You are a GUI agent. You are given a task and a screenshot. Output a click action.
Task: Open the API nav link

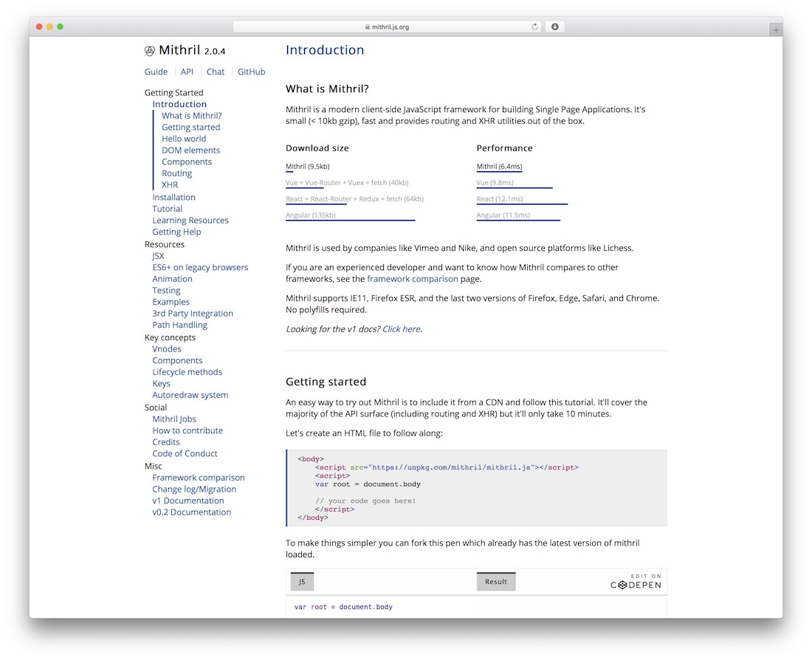coord(187,72)
